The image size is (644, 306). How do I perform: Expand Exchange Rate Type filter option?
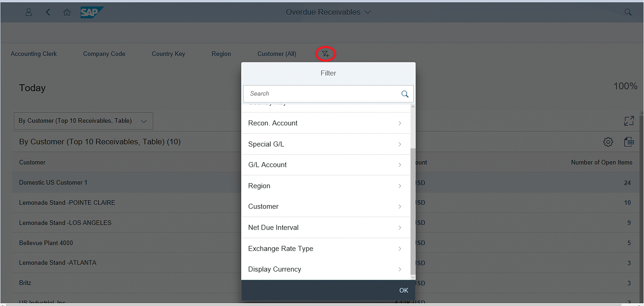[x=326, y=249]
